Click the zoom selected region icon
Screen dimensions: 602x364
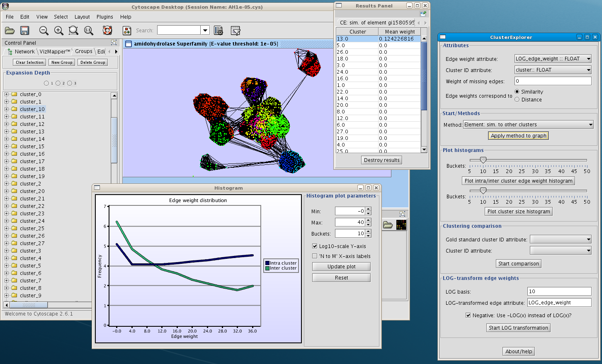[x=73, y=30]
